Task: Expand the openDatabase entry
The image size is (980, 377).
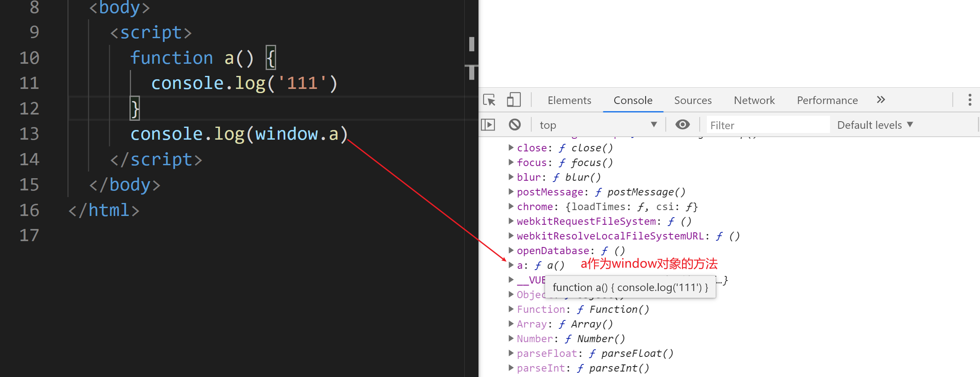Action: point(511,250)
